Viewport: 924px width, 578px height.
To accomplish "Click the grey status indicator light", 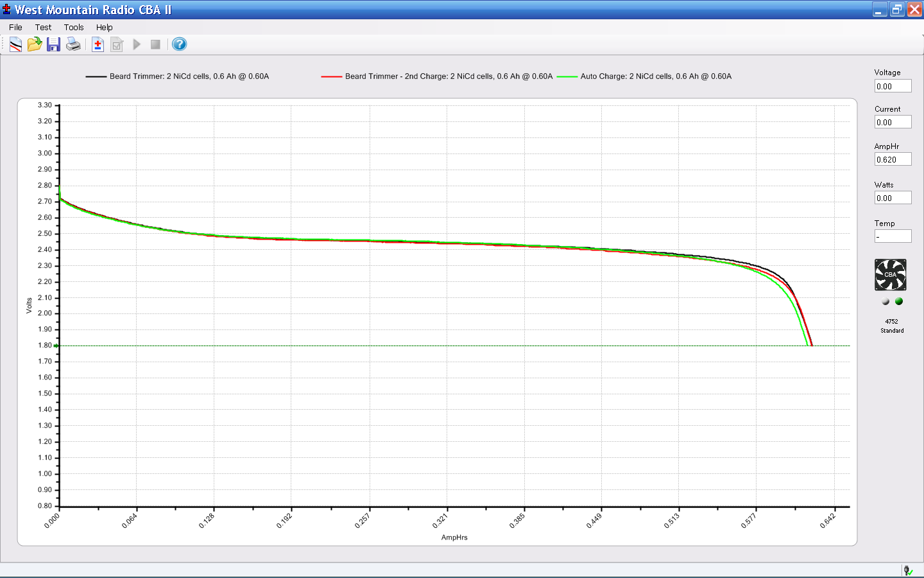I will pyautogui.click(x=886, y=301).
